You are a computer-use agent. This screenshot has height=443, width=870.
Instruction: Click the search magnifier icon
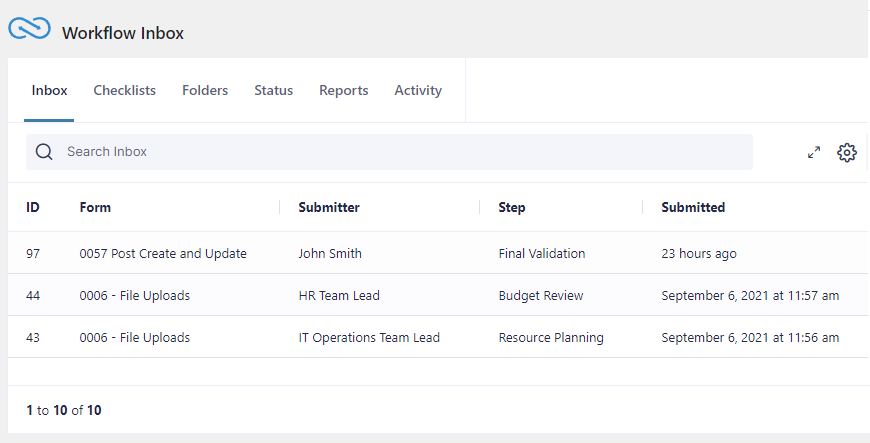(44, 152)
